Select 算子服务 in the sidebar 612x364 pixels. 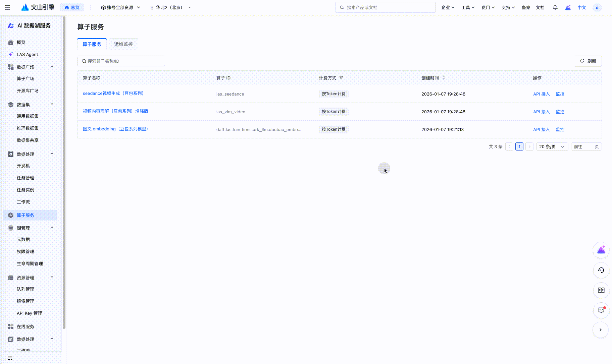30,215
